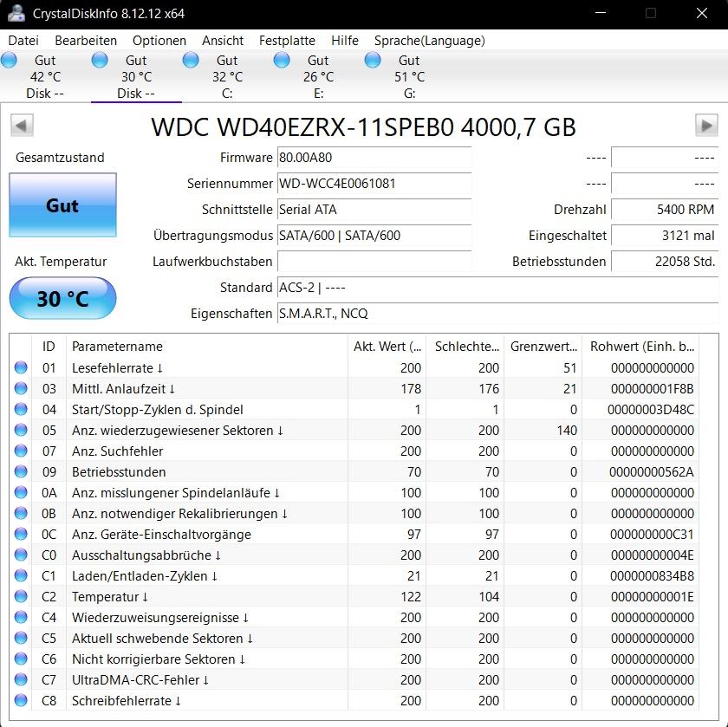The image size is (728, 727).
Task: Click status icon of Wiederzuweisungsereignisse row
Action: tap(21, 617)
